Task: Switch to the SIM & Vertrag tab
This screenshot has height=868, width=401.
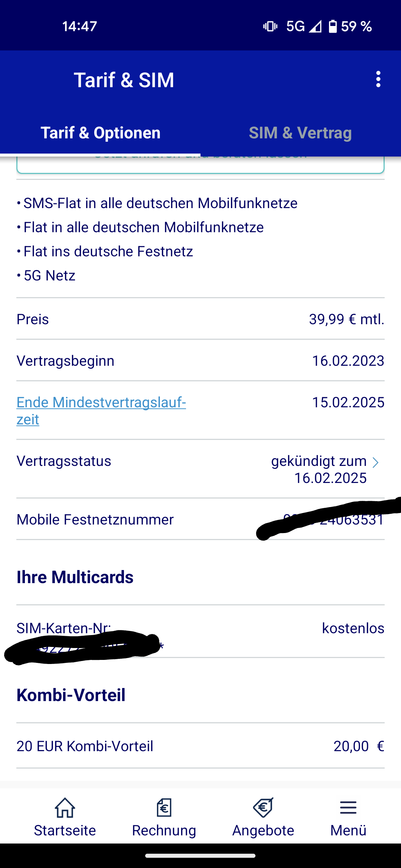Action: 300,133
